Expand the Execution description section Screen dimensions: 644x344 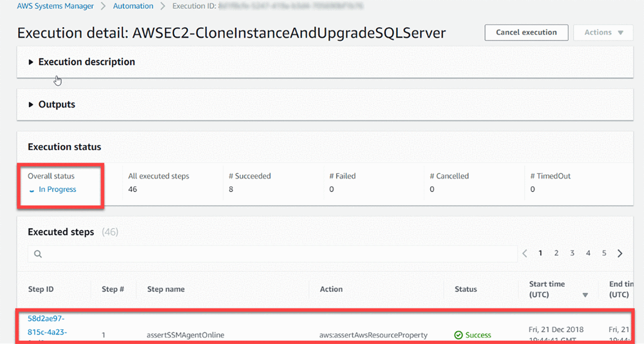[x=81, y=62]
